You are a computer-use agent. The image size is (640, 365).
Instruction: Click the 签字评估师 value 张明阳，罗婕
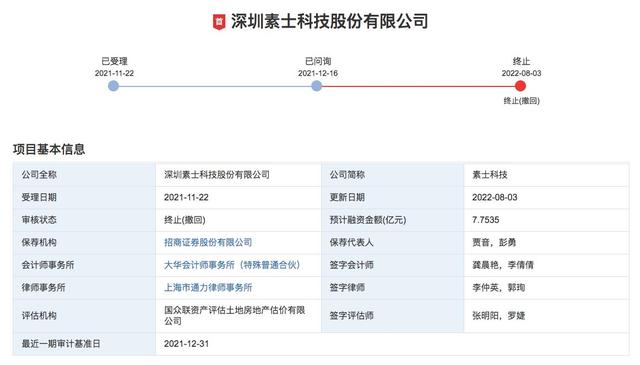pos(499,316)
